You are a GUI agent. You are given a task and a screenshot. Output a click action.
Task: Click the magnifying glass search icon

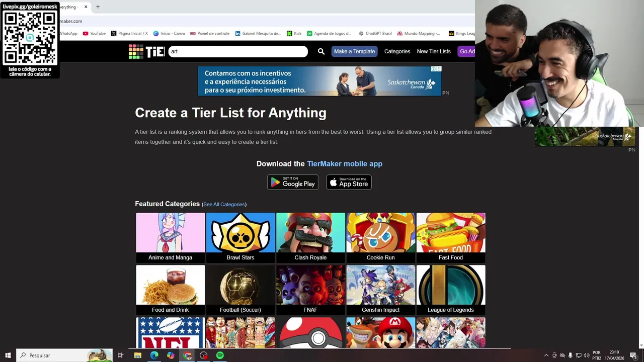[x=321, y=51]
